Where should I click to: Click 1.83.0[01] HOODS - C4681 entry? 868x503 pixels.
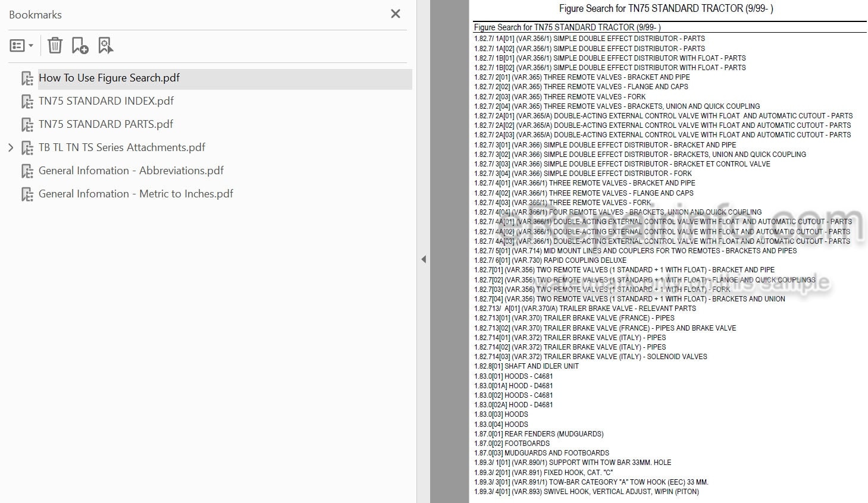[513, 376]
